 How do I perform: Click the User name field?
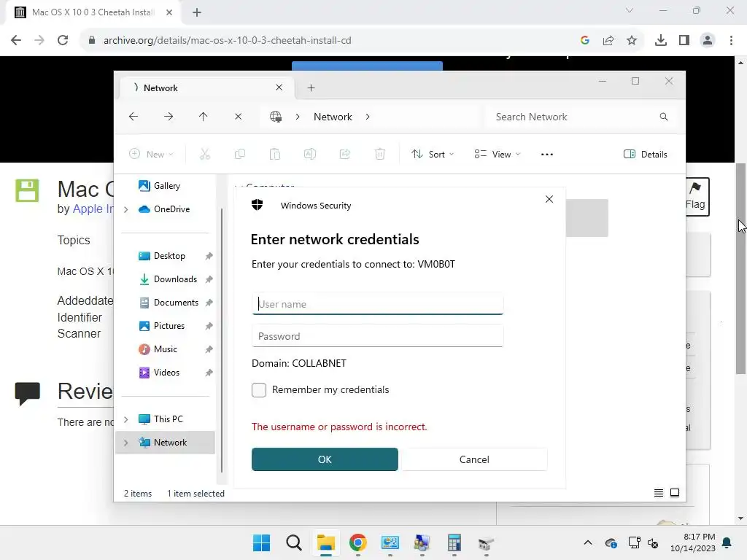pyautogui.click(x=377, y=304)
